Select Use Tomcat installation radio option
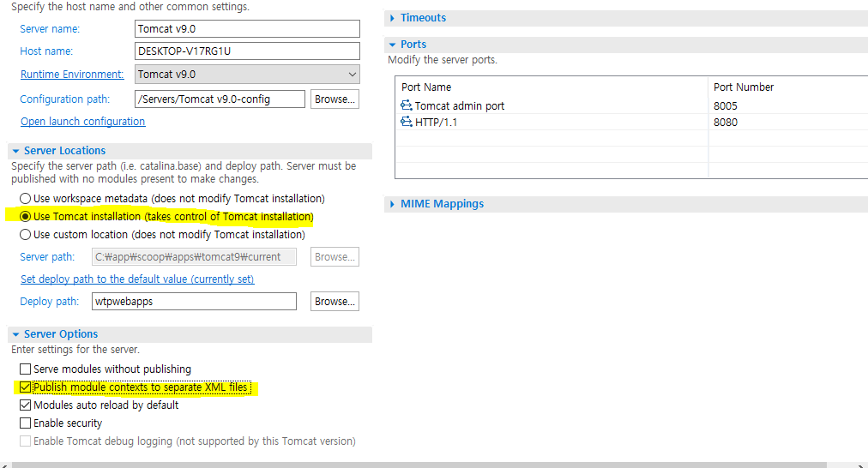Screen dimensions: 868x468 click(25, 216)
